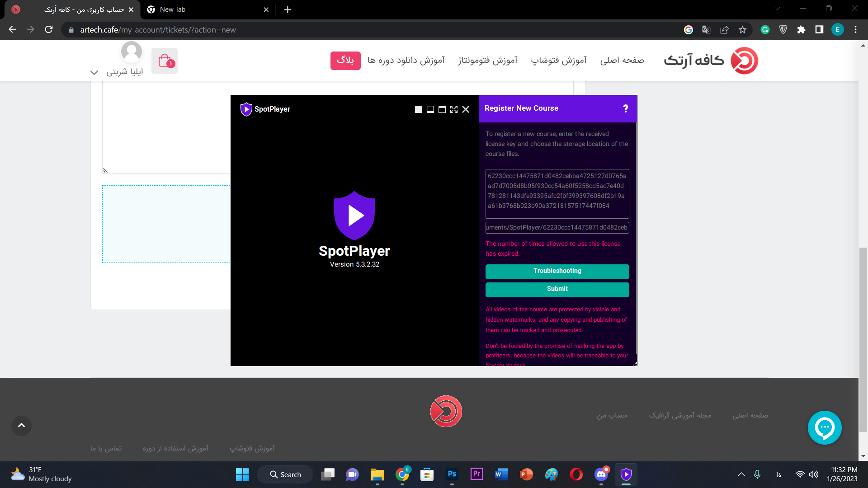Expand the user account dropdown chevron

94,72
